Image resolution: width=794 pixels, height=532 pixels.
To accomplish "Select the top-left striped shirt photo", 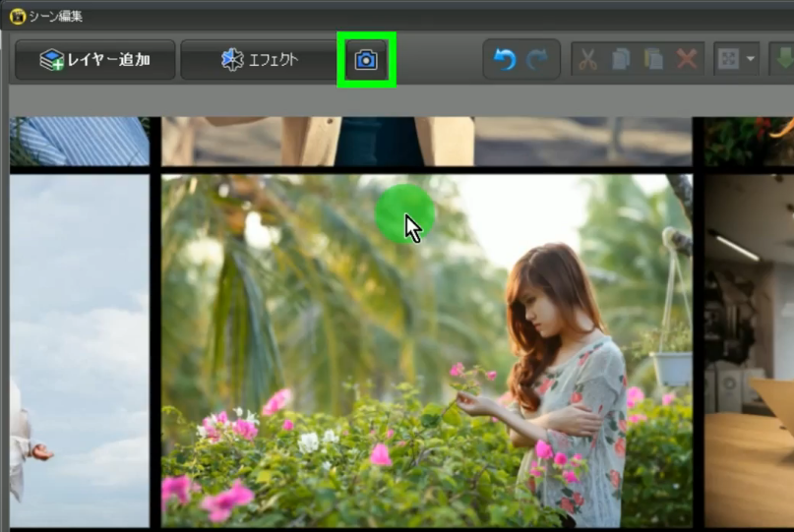I will point(79,141).
